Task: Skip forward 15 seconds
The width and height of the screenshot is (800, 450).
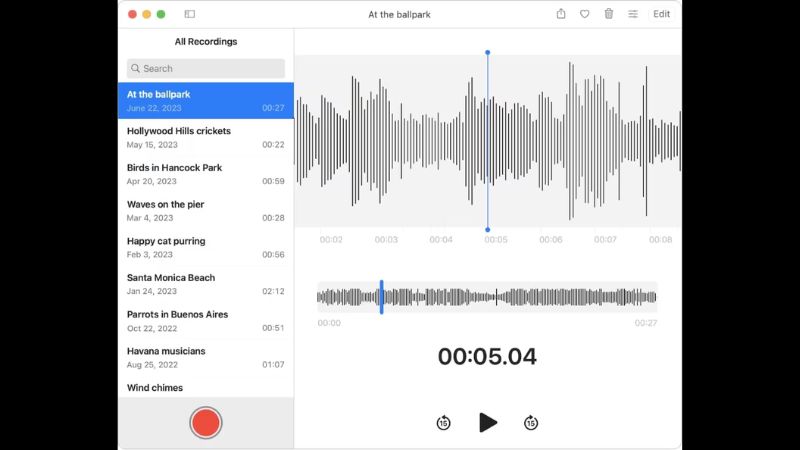Action: 531,423
